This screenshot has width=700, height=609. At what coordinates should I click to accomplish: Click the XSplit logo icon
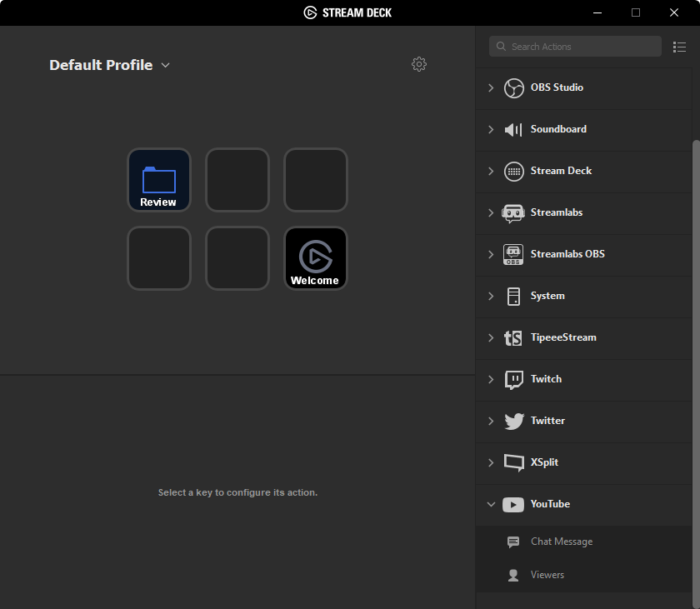point(514,462)
